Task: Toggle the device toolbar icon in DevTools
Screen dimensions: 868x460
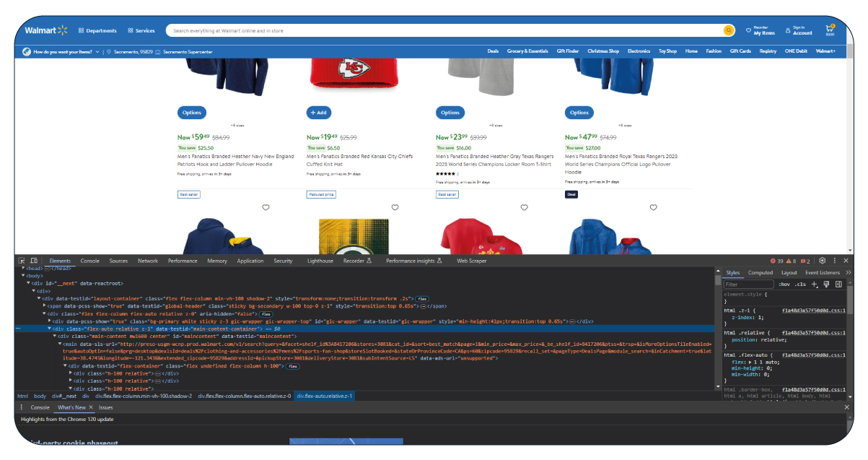Action: (x=33, y=261)
